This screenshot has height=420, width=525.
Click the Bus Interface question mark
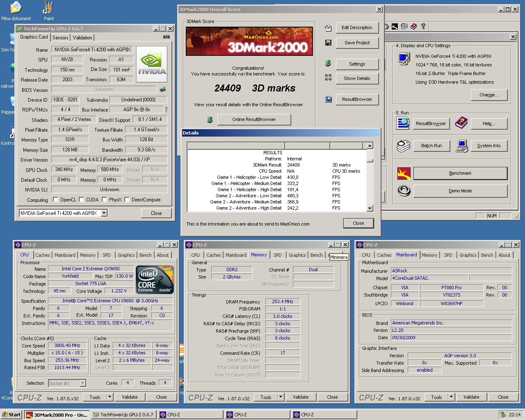point(166,110)
